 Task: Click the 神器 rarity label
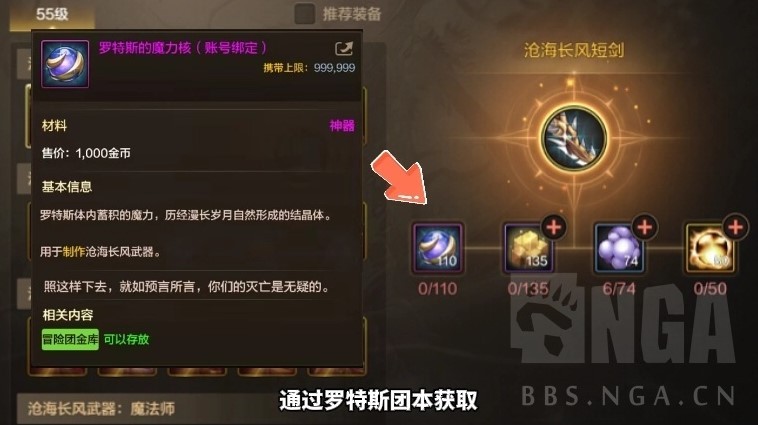coord(342,126)
